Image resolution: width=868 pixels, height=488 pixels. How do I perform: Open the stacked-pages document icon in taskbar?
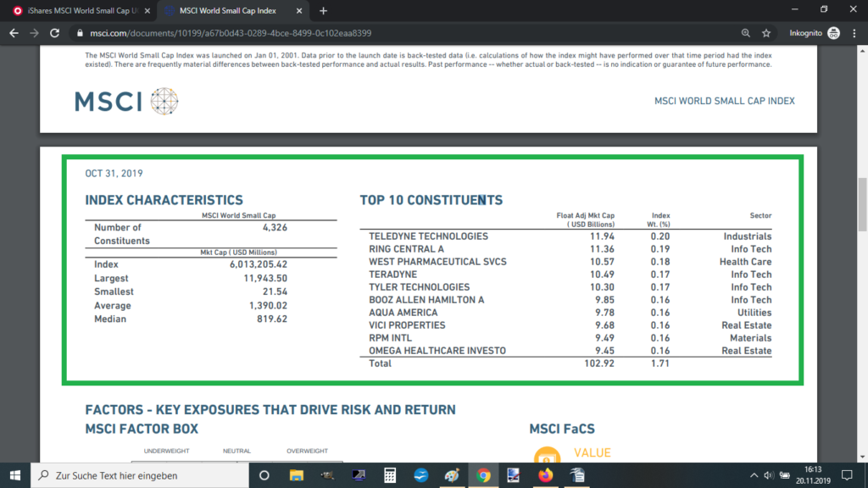(576, 475)
